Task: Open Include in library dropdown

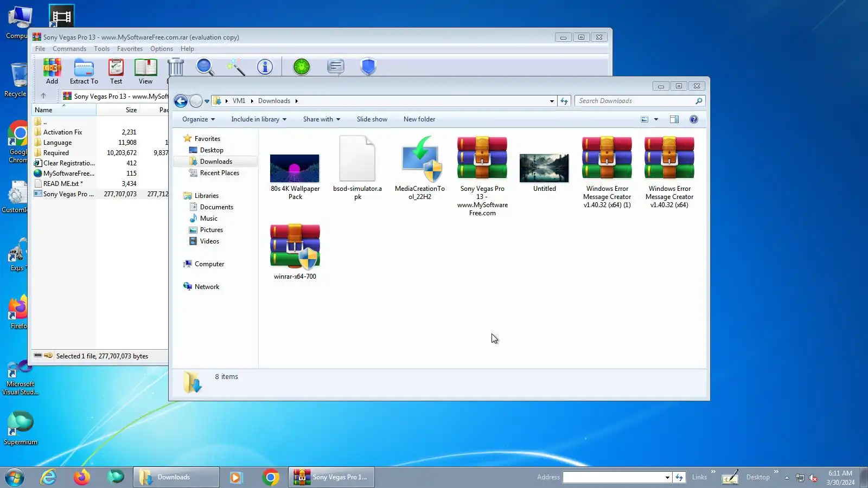Action: point(259,119)
